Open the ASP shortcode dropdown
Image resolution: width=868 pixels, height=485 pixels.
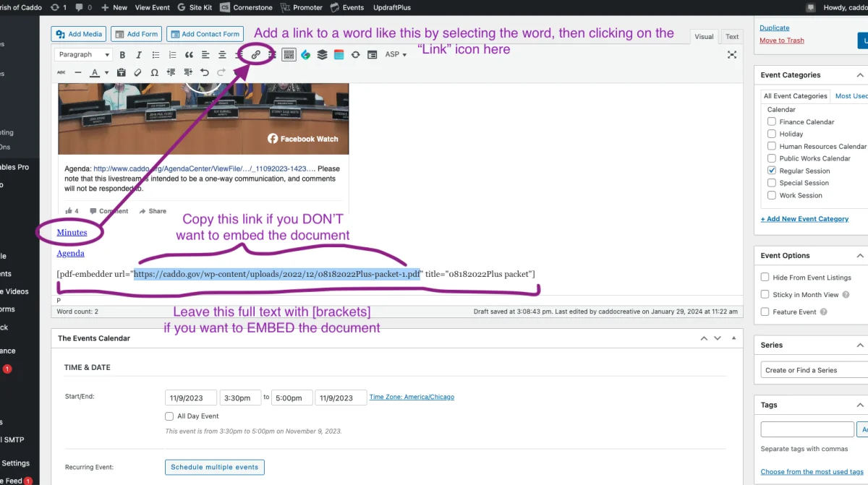click(x=396, y=55)
